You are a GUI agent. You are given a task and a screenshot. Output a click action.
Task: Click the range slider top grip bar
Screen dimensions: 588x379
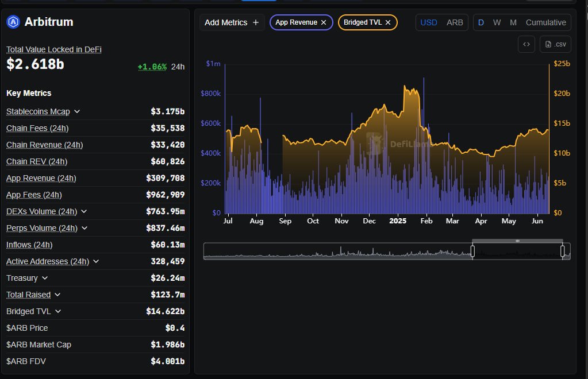517,241
